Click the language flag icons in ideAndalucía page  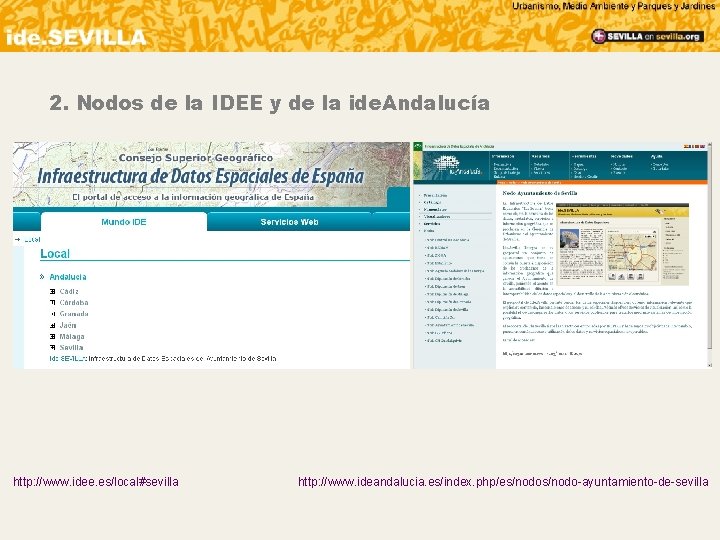695,146
